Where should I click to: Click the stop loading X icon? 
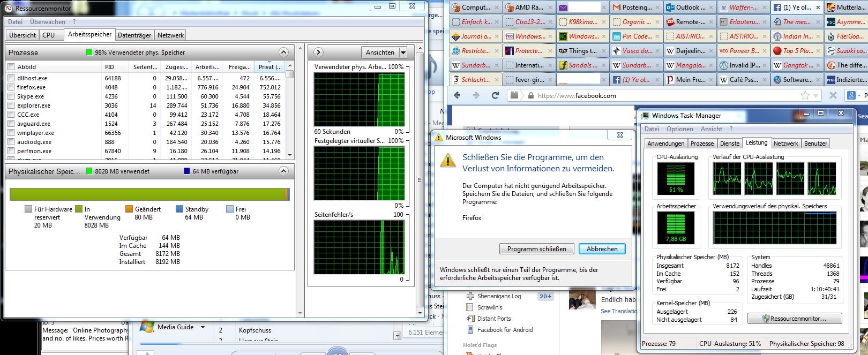click(833, 95)
